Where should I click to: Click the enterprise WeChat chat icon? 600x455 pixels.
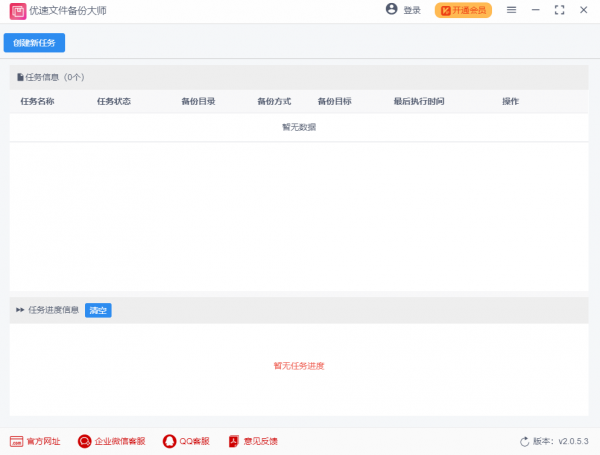click(85, 441)
